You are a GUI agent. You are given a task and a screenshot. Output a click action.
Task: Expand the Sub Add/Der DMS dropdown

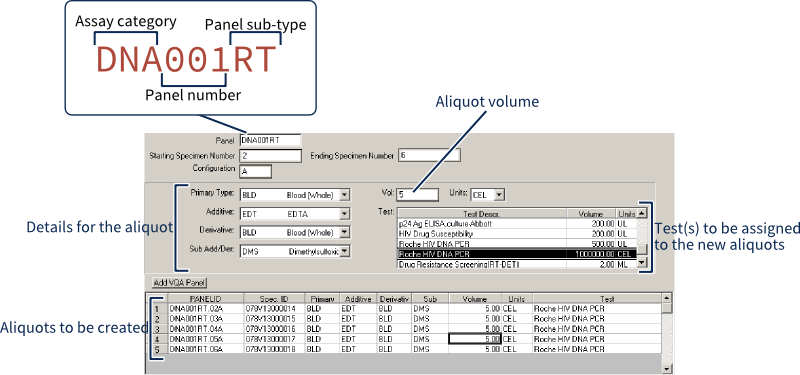[x=345, y=251]
